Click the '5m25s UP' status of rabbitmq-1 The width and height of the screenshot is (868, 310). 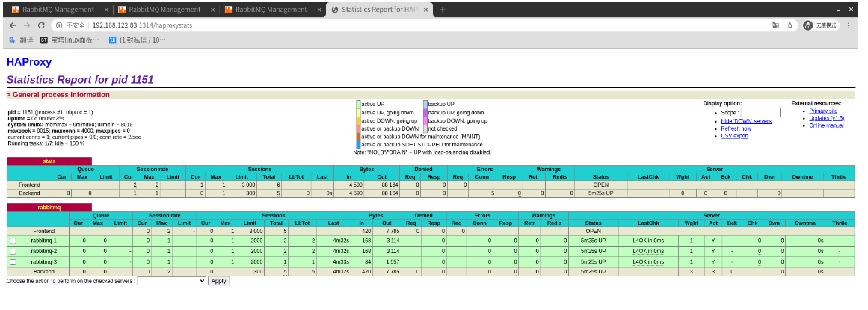[x=593, y=241]
